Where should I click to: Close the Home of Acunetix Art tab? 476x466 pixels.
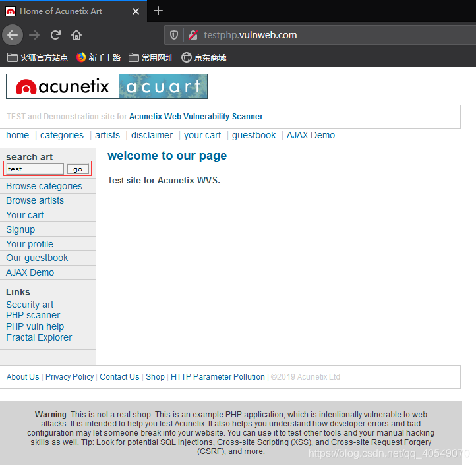(136, 11)
